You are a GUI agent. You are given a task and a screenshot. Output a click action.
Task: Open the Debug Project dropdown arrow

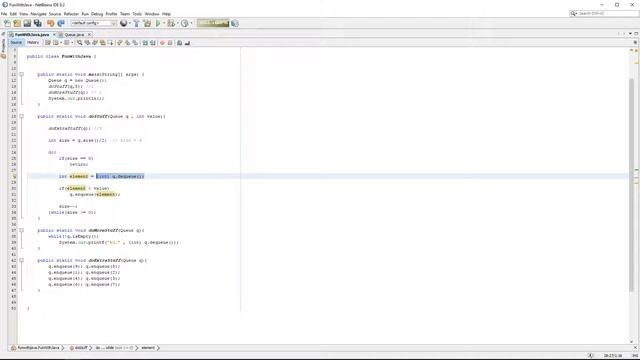[178, 24]
